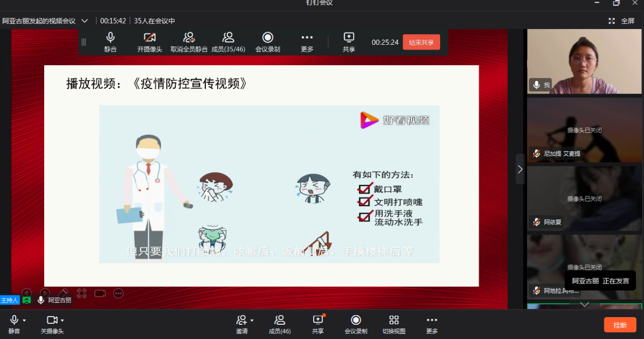The width and height of the screenshot is (644, 339).
Task: Open members list via 成员(35/46) icon
Action: (228, 41)
